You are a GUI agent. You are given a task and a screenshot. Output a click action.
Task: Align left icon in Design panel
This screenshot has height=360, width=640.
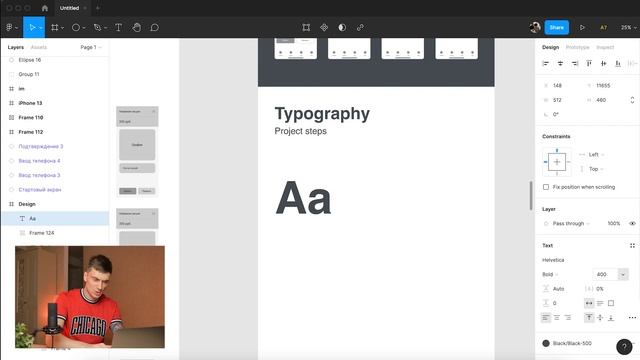[x=546, y=63]
